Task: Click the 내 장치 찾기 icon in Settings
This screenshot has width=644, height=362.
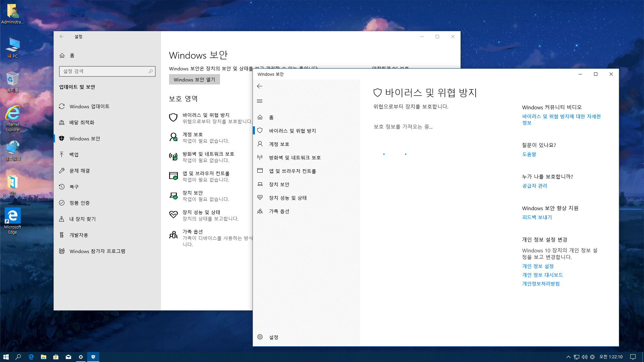Action: coord(62,219)
